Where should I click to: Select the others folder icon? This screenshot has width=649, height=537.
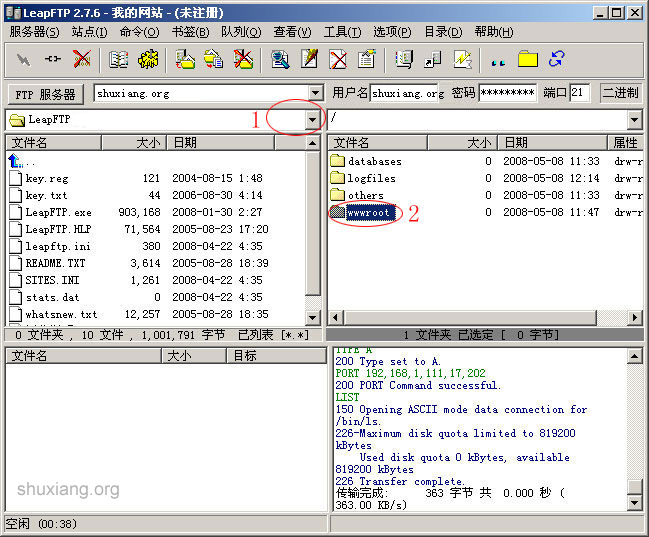tap(338, 195)
